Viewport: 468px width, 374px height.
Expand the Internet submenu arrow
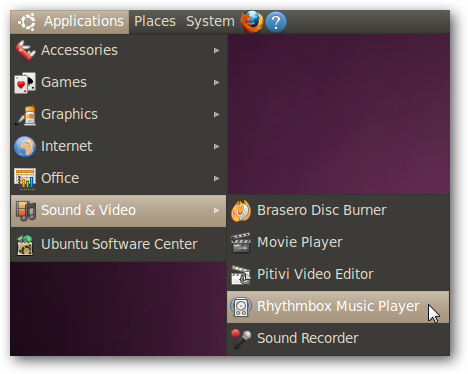(x=216, y=146)
